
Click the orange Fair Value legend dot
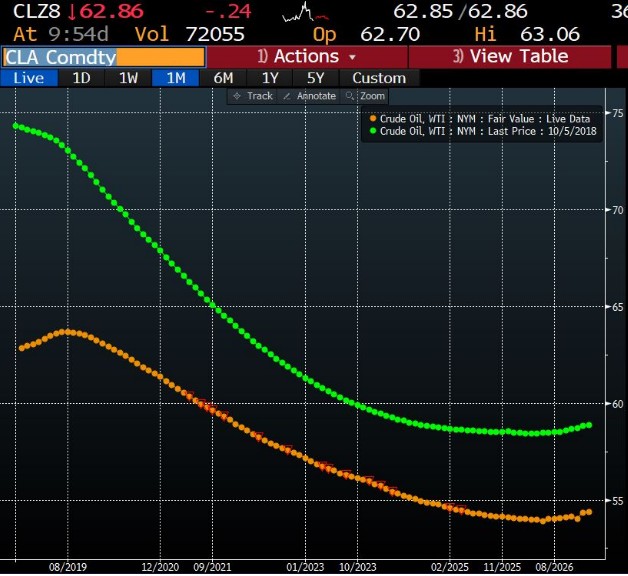(x=373, y=118)
